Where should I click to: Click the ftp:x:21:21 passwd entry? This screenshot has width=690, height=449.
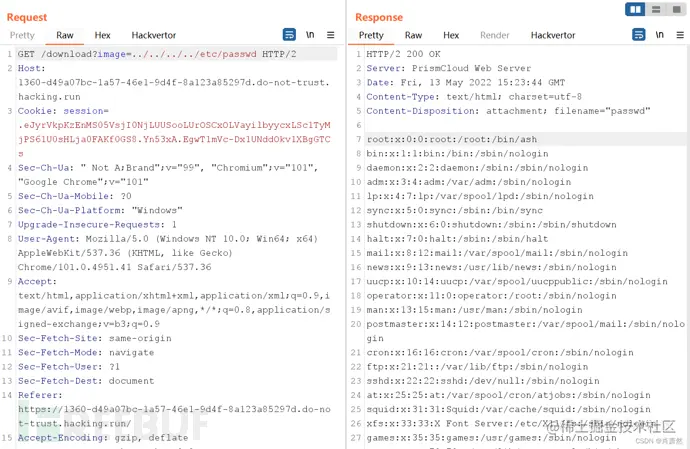tap(477, 366)
